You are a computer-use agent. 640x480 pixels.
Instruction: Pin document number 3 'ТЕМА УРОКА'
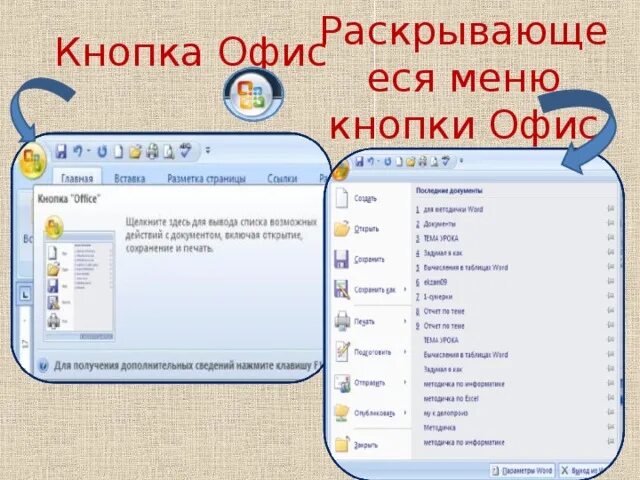pyautogui.click(x=611, y=238)
